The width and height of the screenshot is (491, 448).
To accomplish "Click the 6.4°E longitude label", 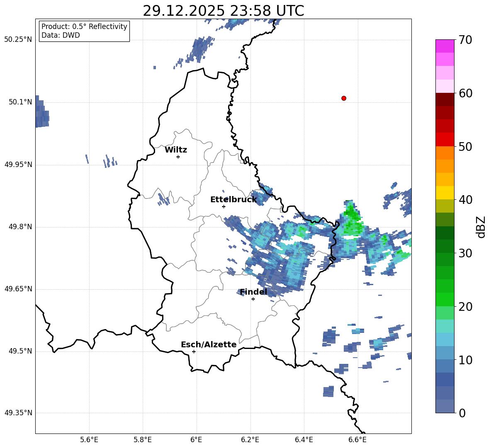I will (304, 440).
